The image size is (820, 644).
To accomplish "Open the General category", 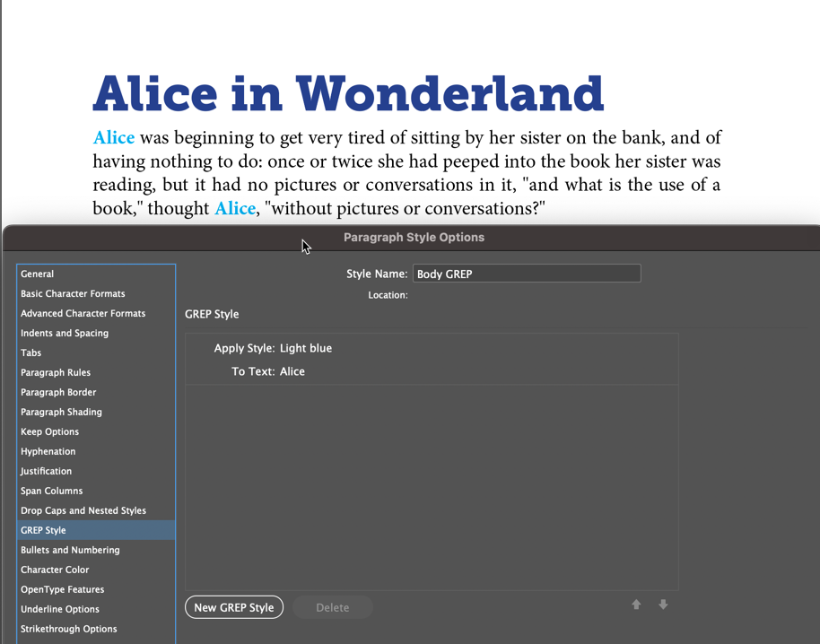I will click(96, 274).
